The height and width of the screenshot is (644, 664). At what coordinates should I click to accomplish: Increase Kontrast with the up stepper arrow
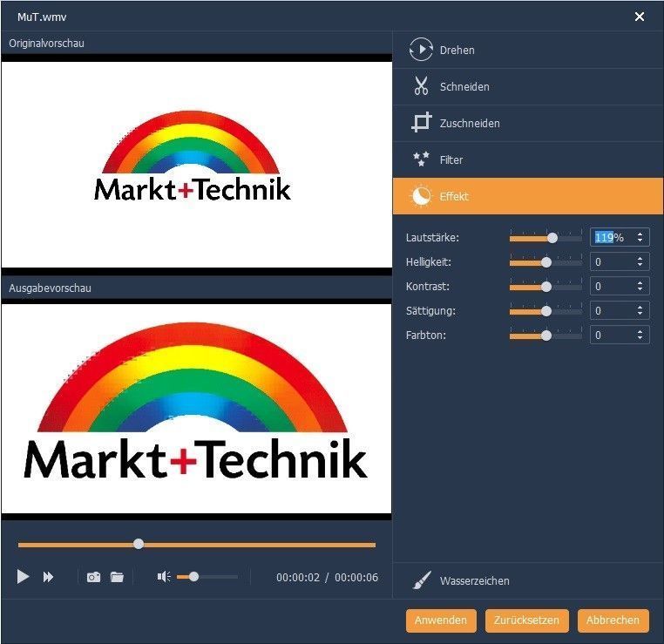click(x=640, y=283)
